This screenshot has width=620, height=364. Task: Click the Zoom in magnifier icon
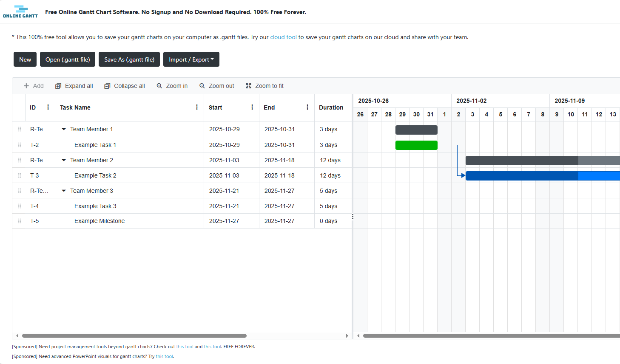(159, 85)
